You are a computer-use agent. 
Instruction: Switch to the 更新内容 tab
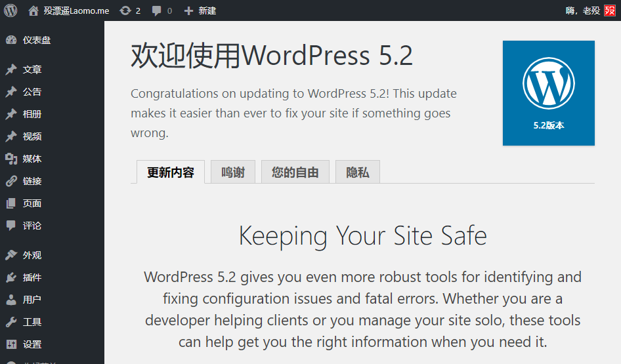coord(171,172)
